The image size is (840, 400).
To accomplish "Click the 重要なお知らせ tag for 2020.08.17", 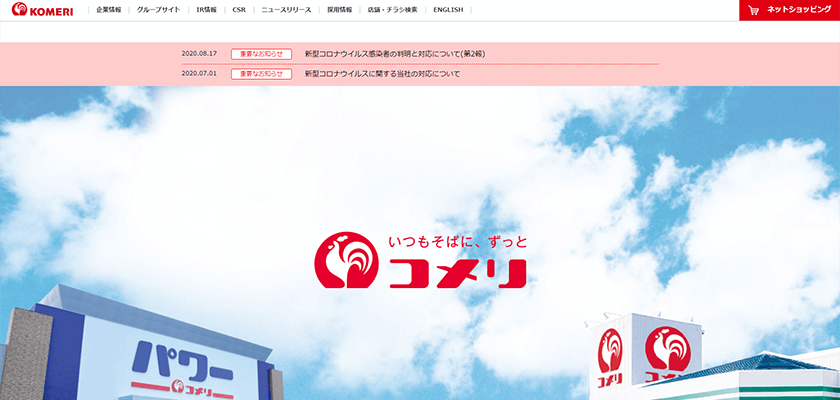I will 261,54.
